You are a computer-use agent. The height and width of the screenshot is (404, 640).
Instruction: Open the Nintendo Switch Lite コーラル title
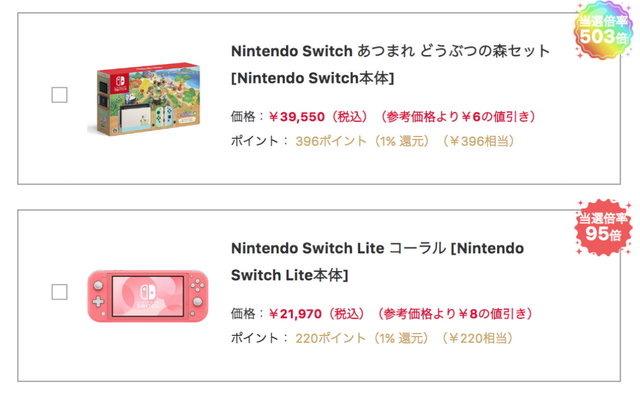pos(375,248)
